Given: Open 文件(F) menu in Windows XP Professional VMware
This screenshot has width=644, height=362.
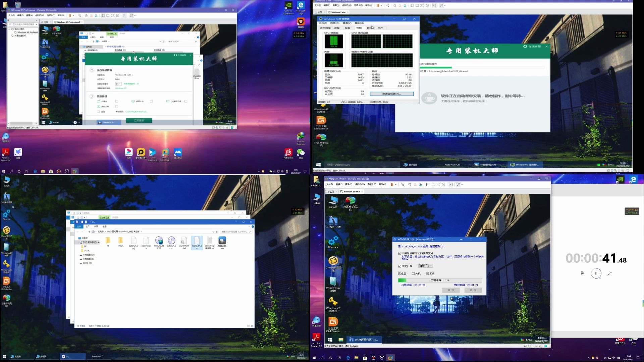Looking at the screenshot, I should [11, 15].
